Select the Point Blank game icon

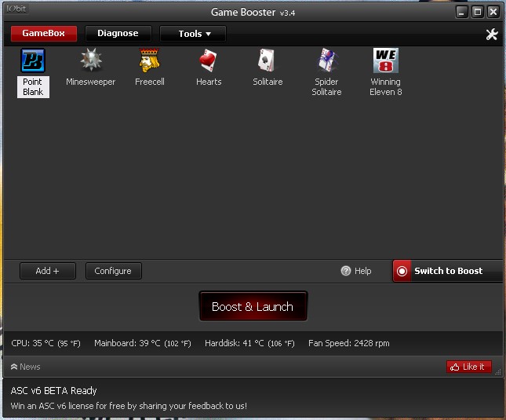pos(33,60)
